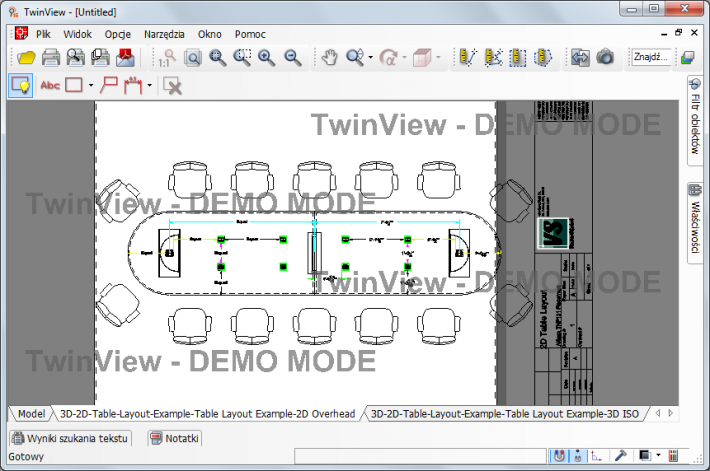Select the red callout note tool
This screenshot has width=710, height=471.
[109, 85]
